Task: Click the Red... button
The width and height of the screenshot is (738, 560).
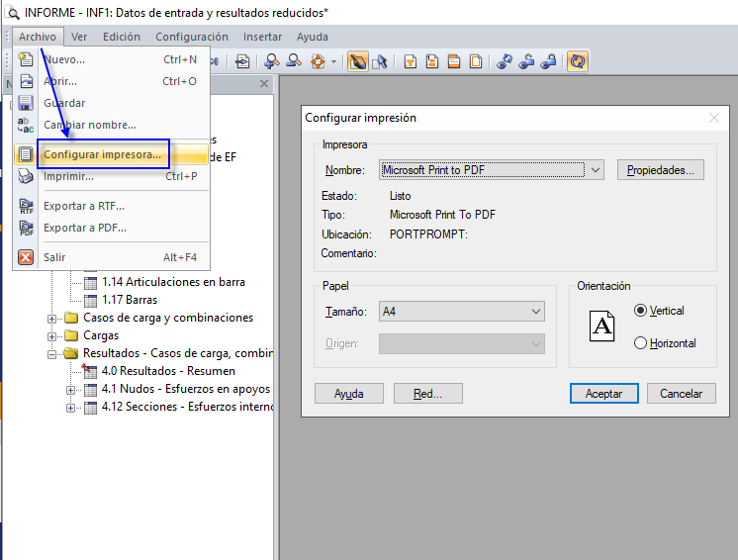Action: (x=427, y=394)
